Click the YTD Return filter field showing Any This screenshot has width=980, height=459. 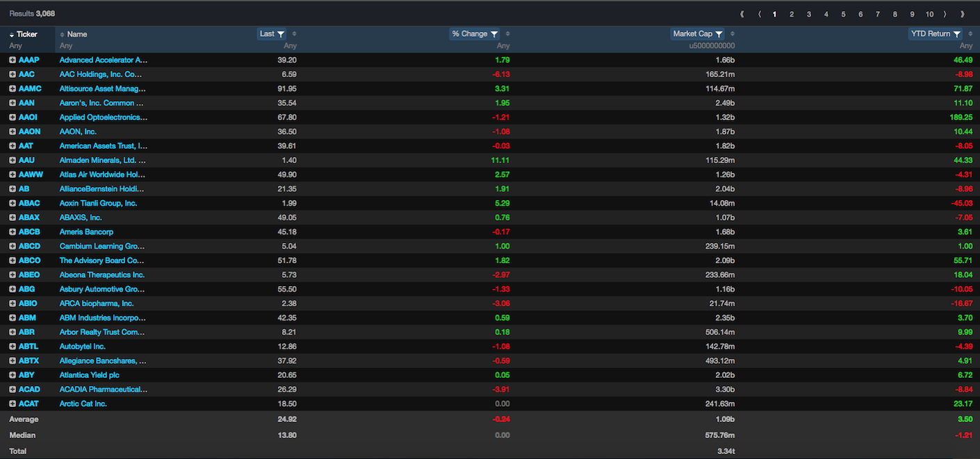click(966, 46)
